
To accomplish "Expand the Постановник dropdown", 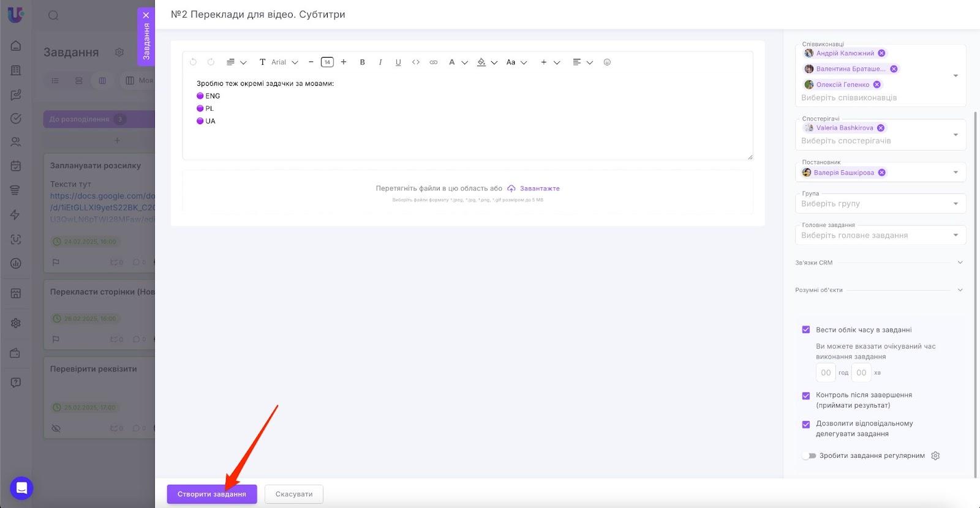I will [x=956, y=173].
